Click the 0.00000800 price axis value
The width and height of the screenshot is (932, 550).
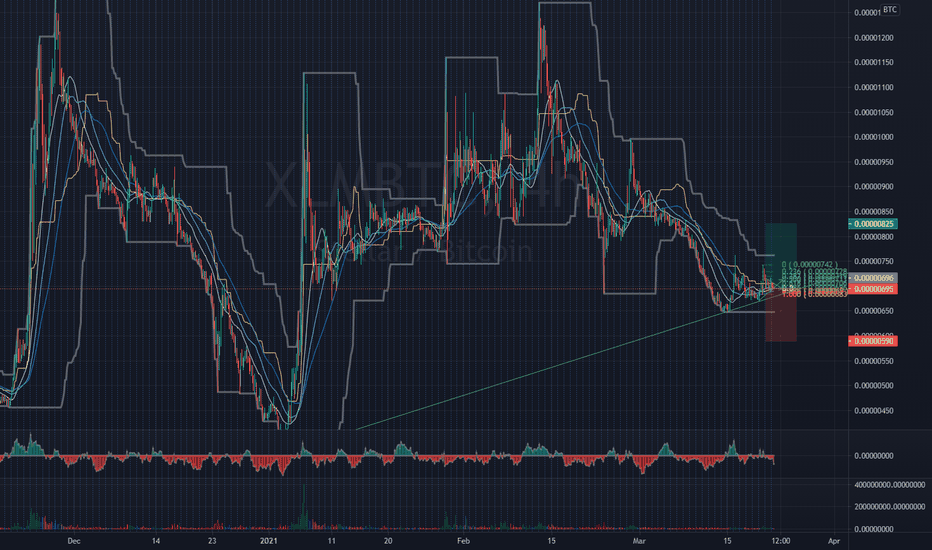874,237
